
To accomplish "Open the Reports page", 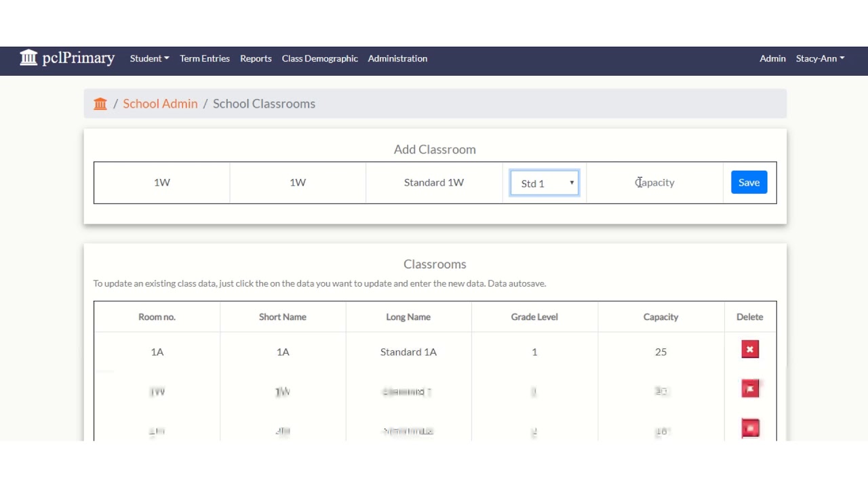I will pyautogui.click(x=256, y=58).
